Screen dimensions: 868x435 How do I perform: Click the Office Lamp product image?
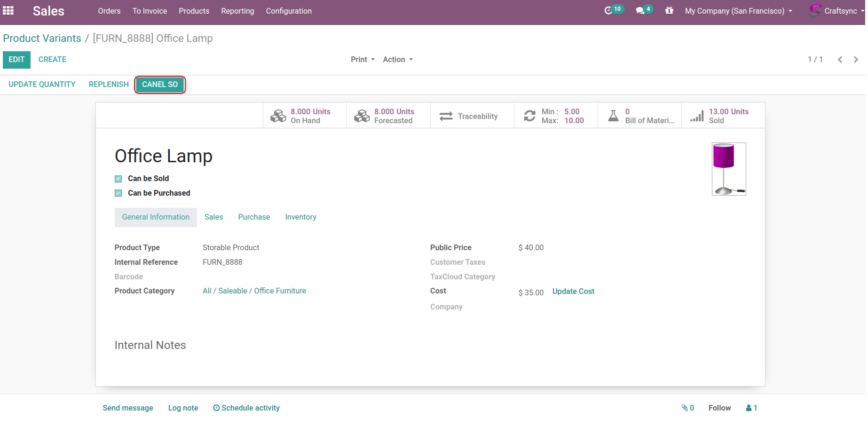728,169
